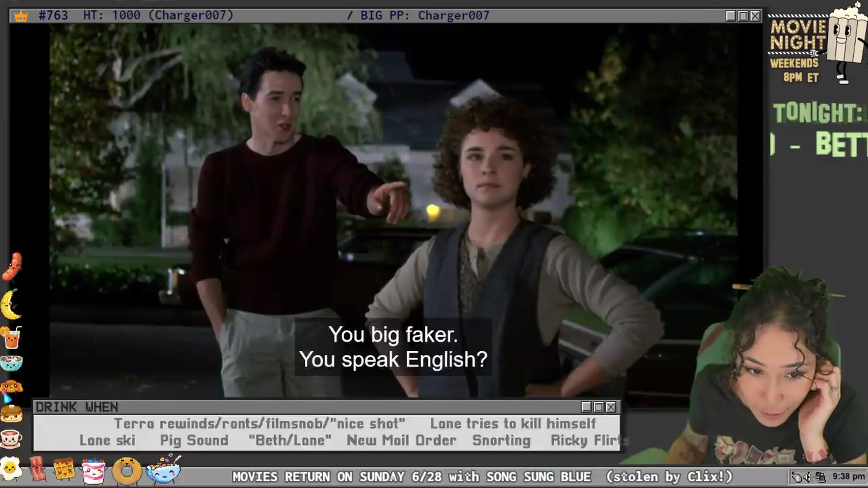Image resolution: width=868 pixels, height=488 pixels.
Task: Click the "8PM ET" time text
Action: tap(801, 78)
